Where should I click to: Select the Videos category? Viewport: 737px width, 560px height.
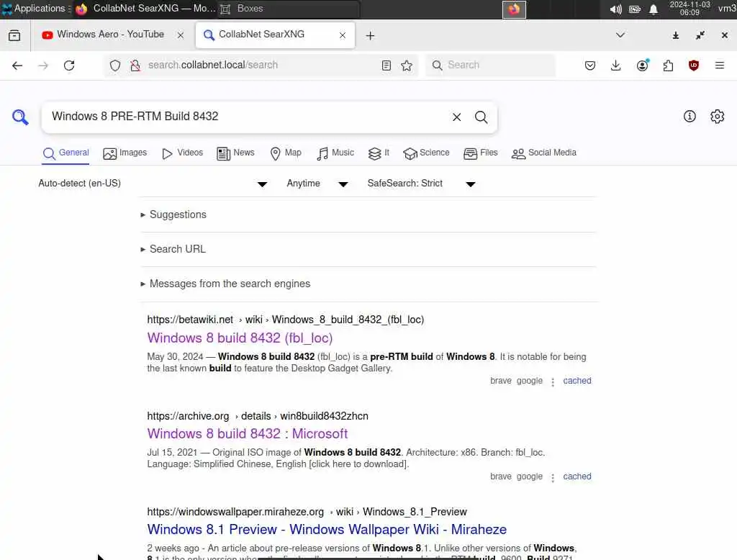pos(182,153)
